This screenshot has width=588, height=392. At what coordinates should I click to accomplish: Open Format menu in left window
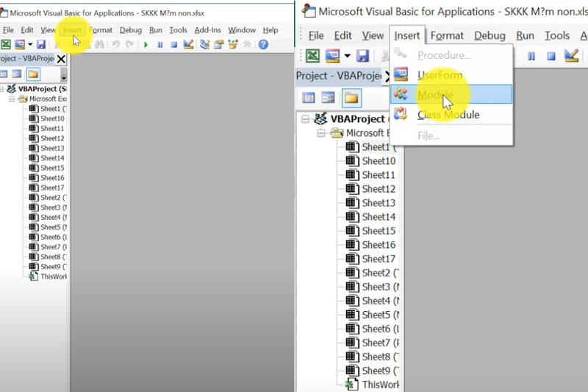click(101, 30)
